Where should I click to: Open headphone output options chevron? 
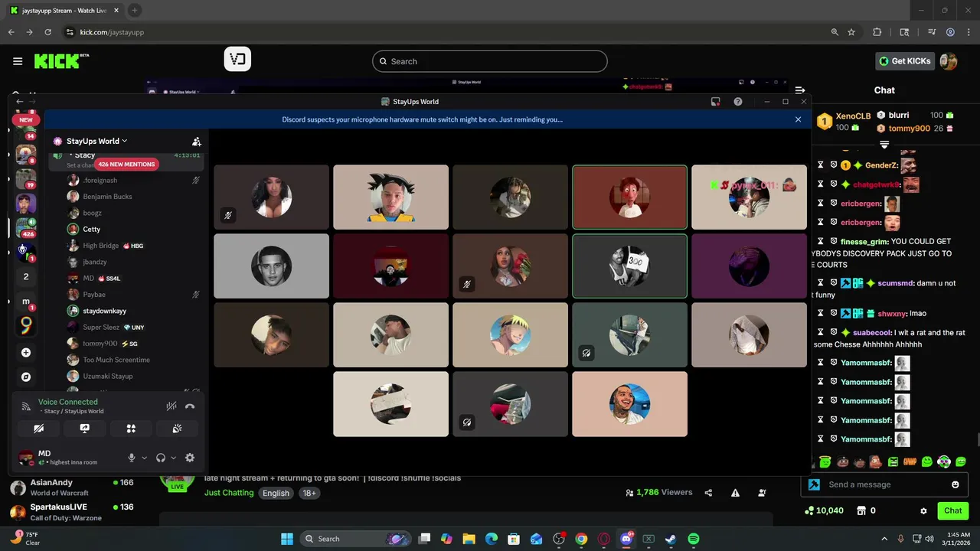(x=173, y=458)
